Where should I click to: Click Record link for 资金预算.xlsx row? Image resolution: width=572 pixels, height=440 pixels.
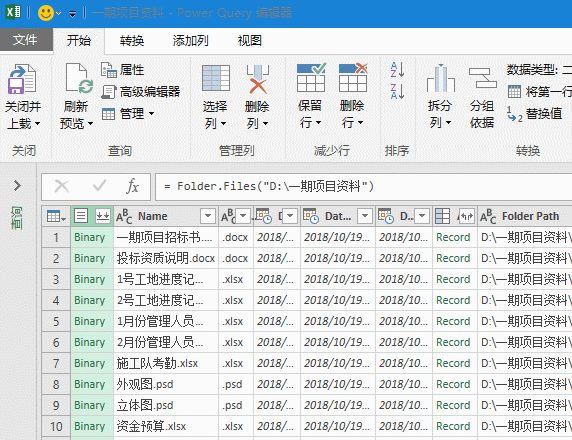453,426
